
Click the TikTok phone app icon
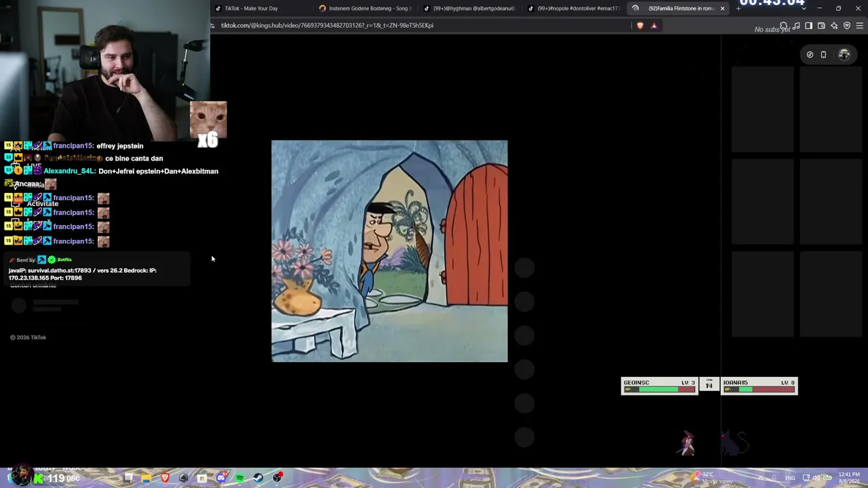823,55
